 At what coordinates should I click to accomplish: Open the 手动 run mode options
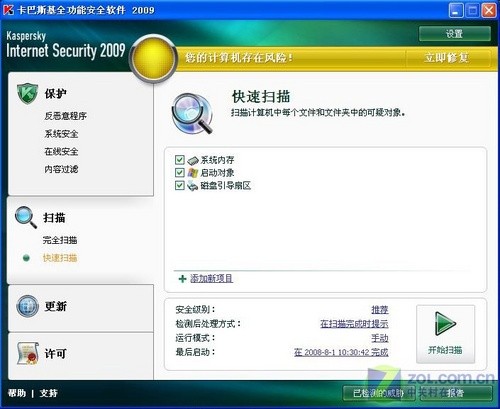380,338
